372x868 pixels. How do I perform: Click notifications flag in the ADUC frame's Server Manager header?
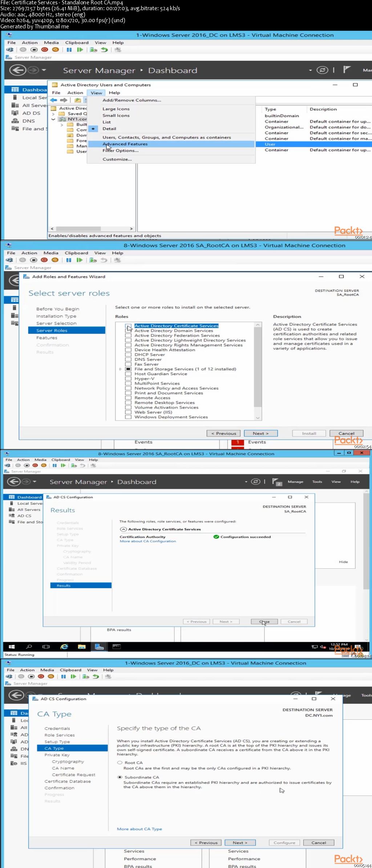347,69
